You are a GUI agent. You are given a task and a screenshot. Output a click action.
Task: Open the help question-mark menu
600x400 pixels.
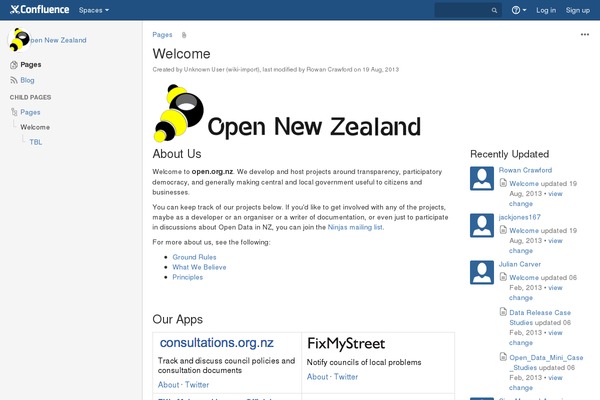[x=518, y=10]
